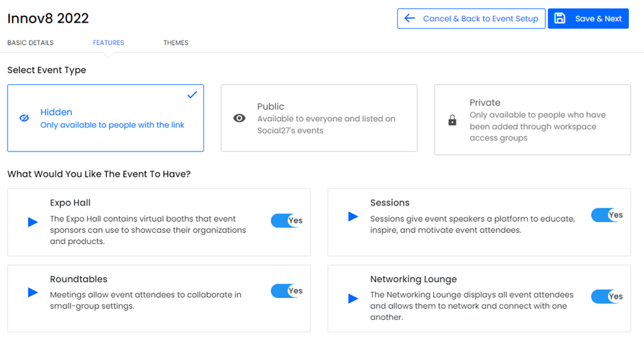Switch off the Networking Lounge toggle
The width and height of the screenshot is (644, 357).
606,297
